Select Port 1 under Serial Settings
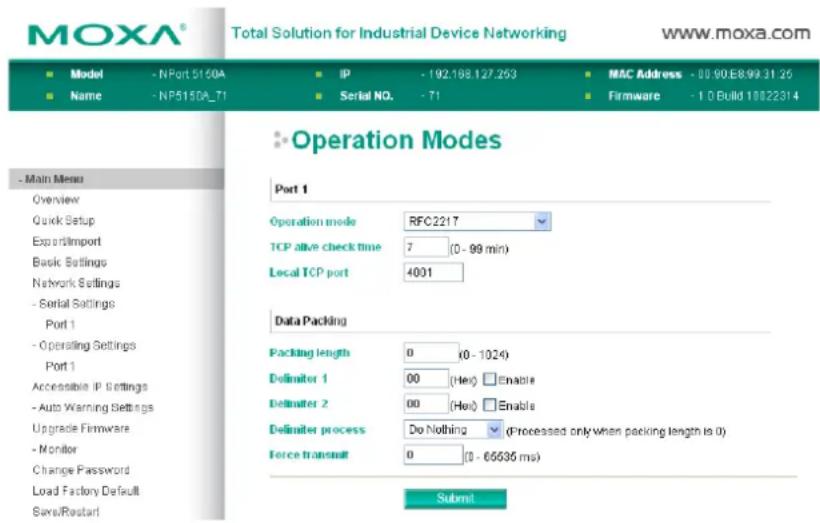This screenshot has width=820, height=523. [x=60, y=324]
